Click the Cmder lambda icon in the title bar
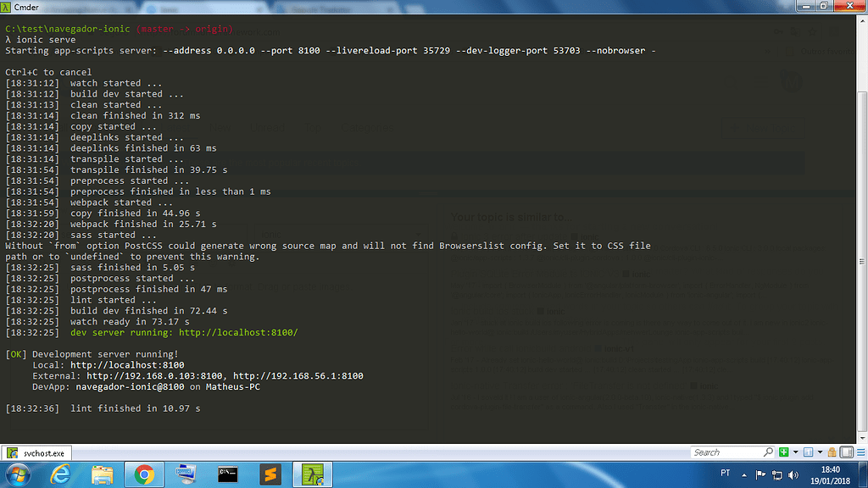Viewport: 868px width, 488px height. tap(7, 6)
